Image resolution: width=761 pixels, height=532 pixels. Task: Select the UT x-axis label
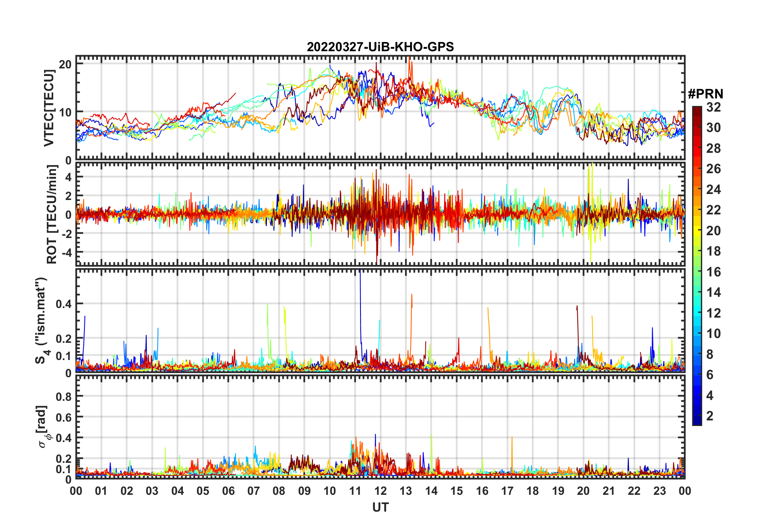tap(380, 507)
